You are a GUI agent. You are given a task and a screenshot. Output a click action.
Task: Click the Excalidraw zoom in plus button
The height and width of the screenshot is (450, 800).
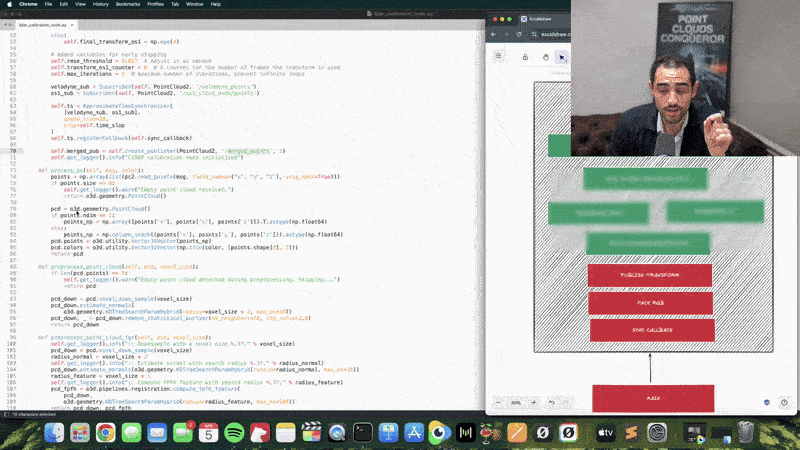click(x=533, y=402)
